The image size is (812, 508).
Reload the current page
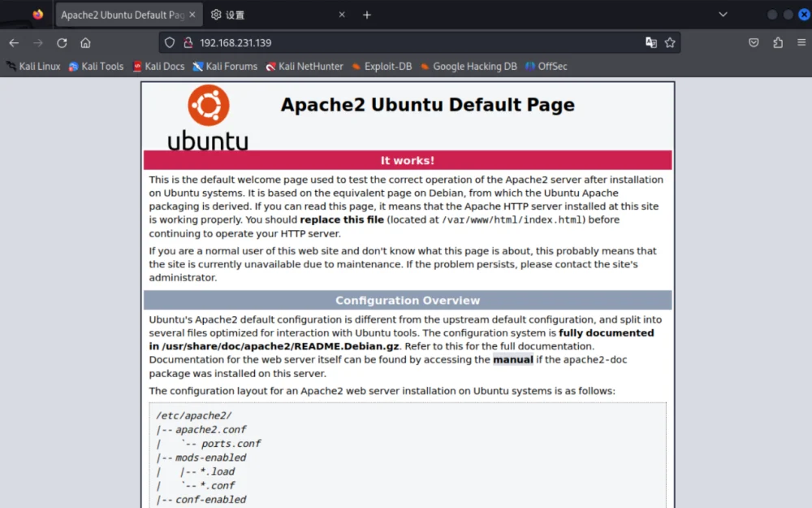(x=62, y=43)
